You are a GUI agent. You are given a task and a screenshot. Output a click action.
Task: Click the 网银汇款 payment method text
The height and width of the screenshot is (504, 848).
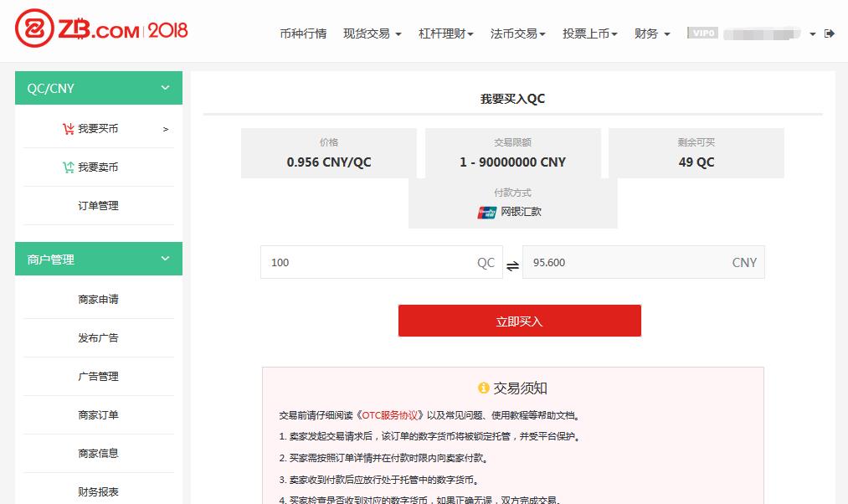click(521, 212)
